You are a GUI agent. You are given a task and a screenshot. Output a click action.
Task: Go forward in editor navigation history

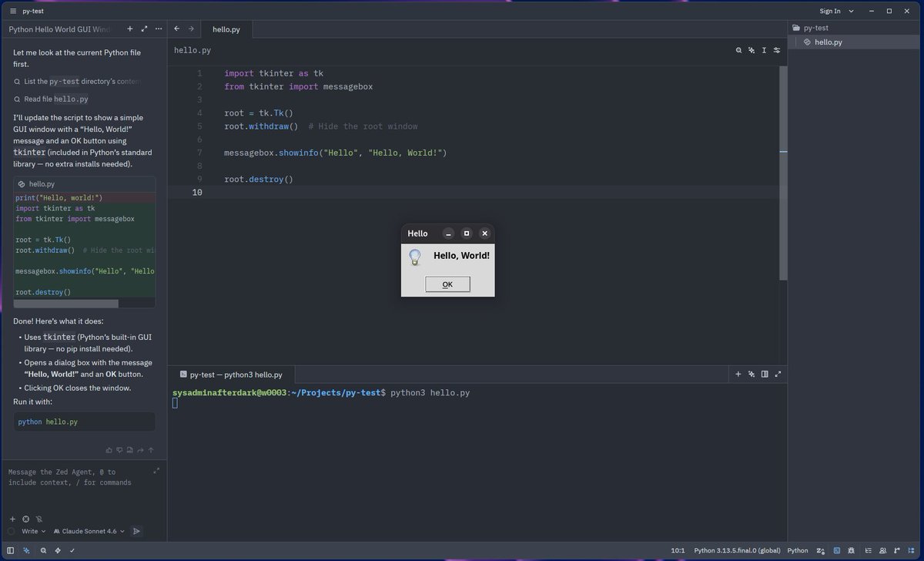click(x=191, y=29)
